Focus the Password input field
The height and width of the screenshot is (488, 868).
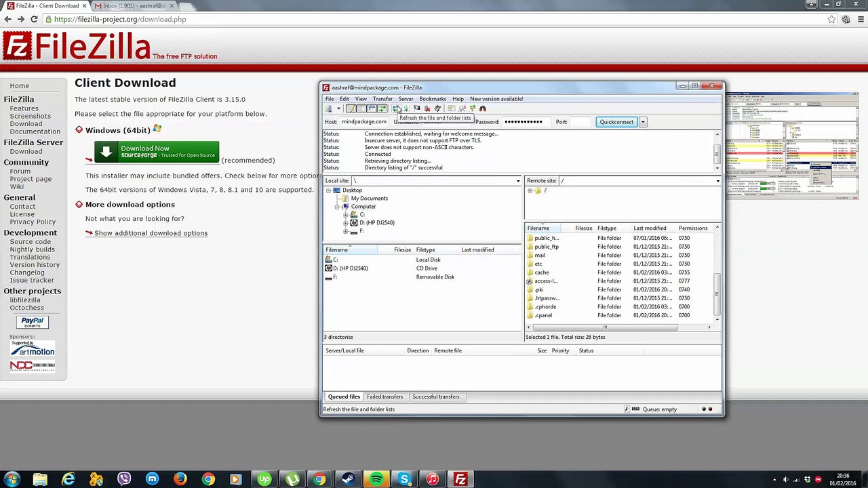coord(528,122)
